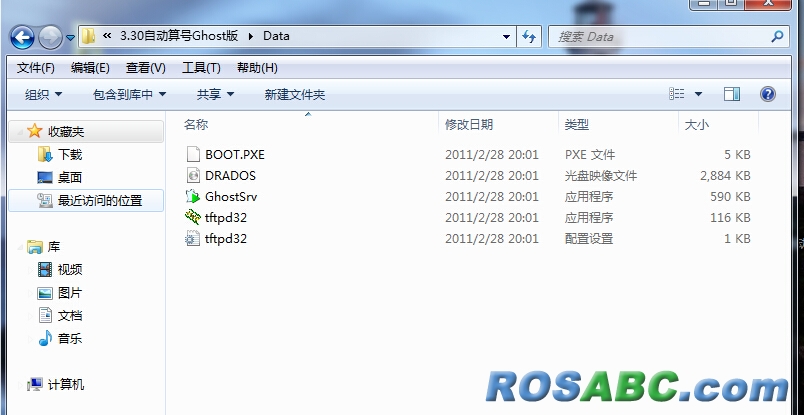
Task: Open the 图片 library
Action: coord(70,293)
